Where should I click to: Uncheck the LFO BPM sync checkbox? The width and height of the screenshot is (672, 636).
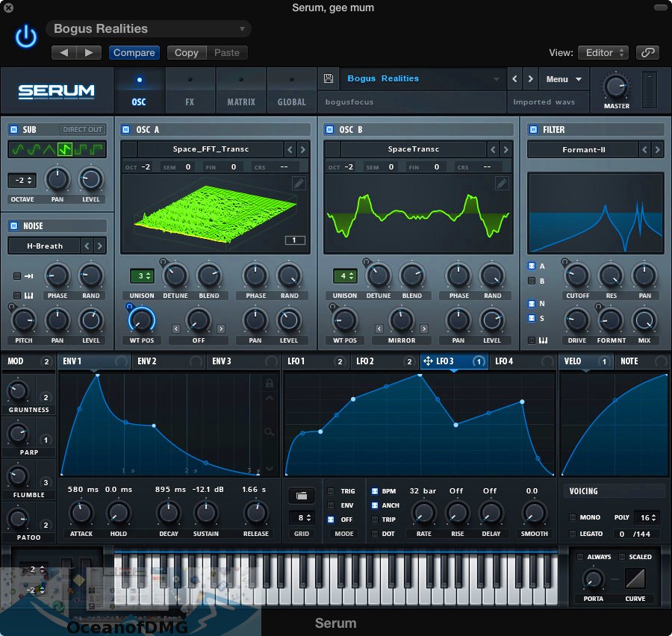375,491
